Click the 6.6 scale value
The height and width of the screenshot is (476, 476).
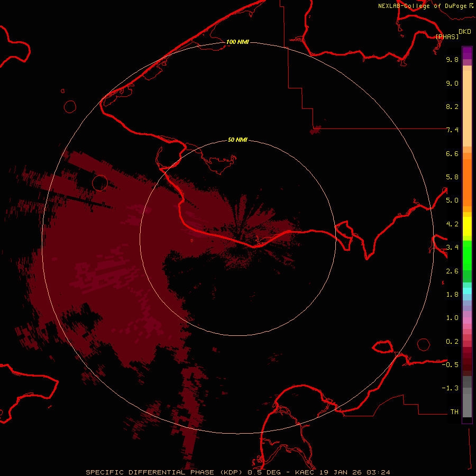452,153
